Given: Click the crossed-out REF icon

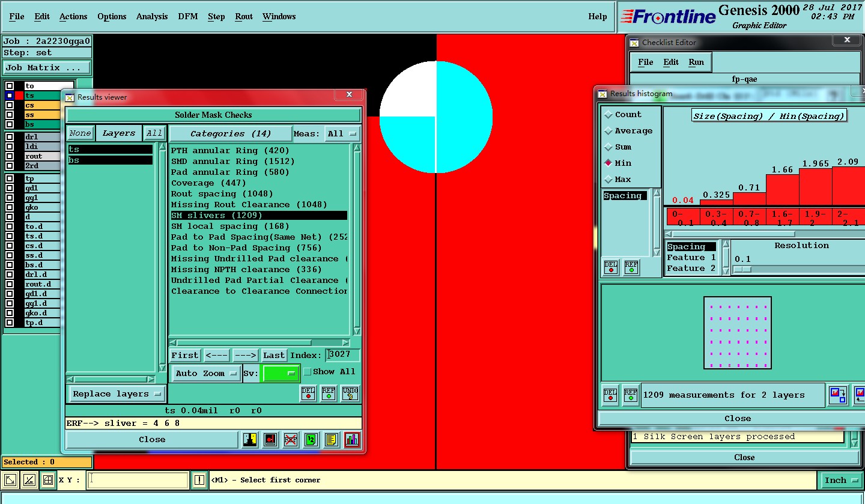Looking at the screenshot, I should (291, 440).
